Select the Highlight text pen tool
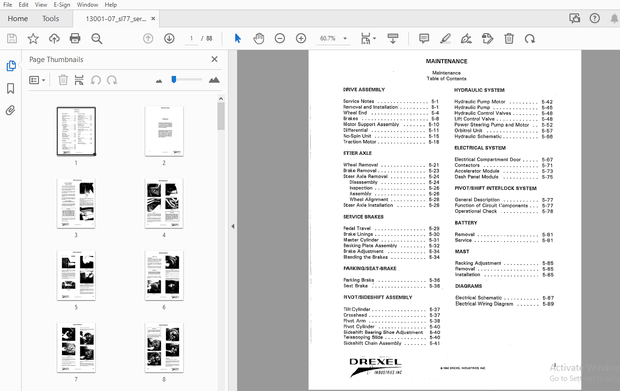Viewport: 620px width, 391px height. (x=445, y=38)
